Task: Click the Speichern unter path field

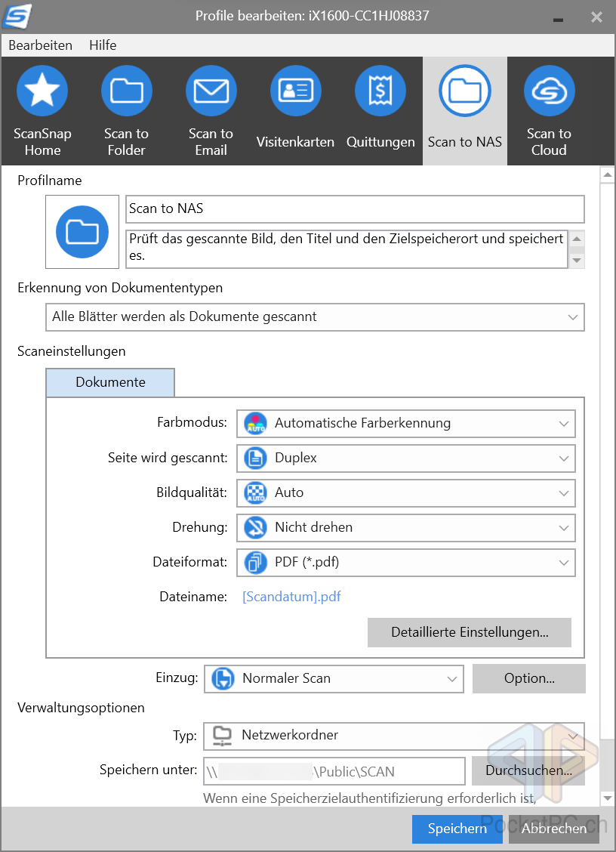Action: 334,772
